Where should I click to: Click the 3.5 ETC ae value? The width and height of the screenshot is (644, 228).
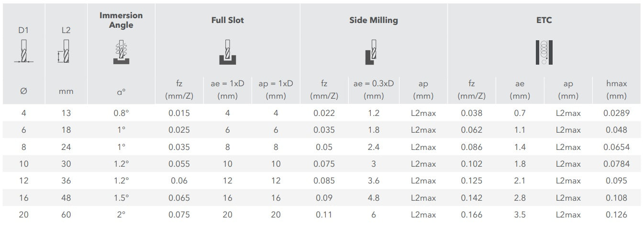[520, 215]
